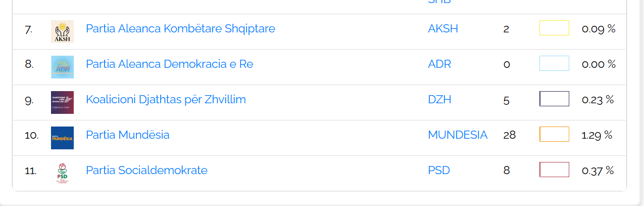
Task: Click the AKSH abbreviation link
Action: point(442,28)
